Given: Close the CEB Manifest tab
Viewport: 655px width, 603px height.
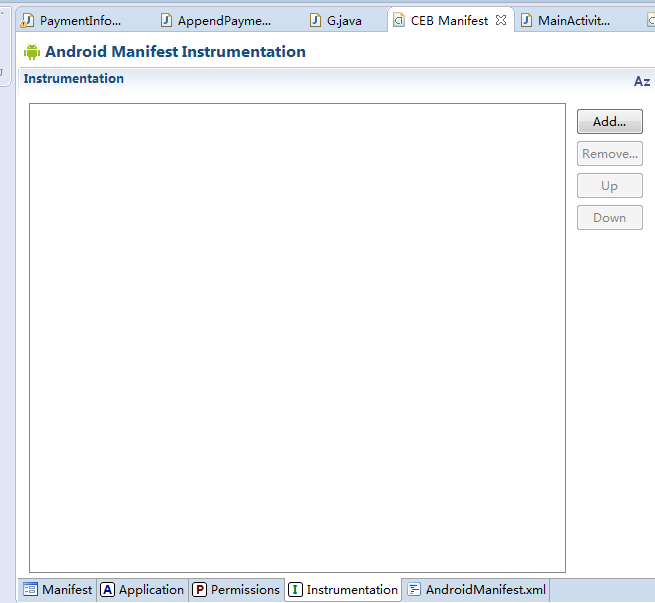Looking at the screenshot, I should [501, 20].
